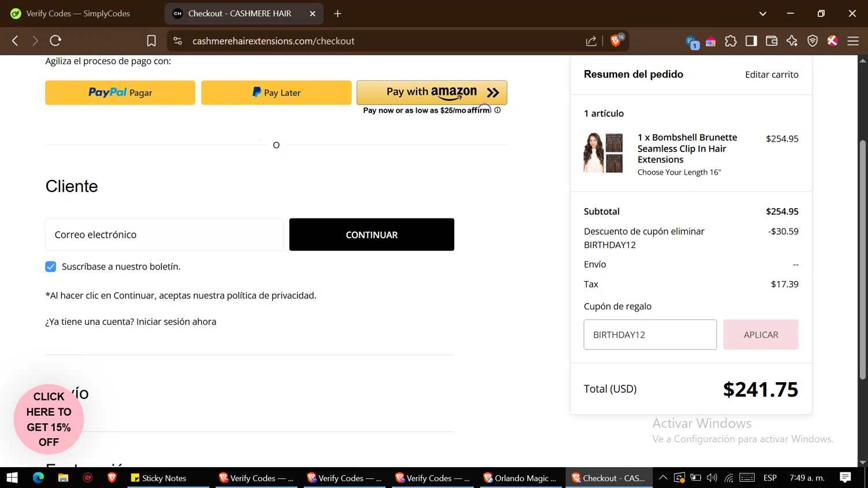Open Brave browser taskbar icon

[x=112, y=478]
